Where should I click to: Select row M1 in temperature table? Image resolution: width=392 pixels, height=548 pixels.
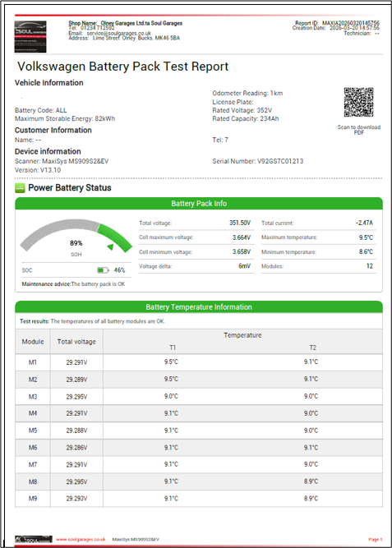(x=199, y=362)
